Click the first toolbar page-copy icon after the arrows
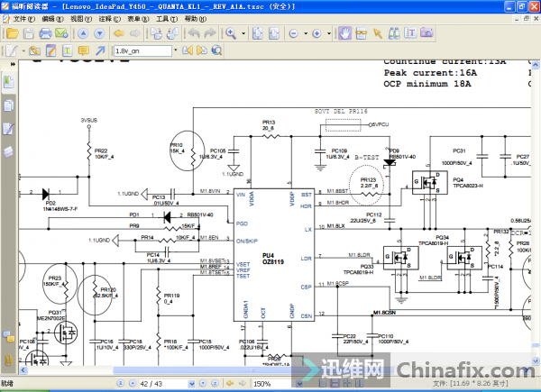 156,33
